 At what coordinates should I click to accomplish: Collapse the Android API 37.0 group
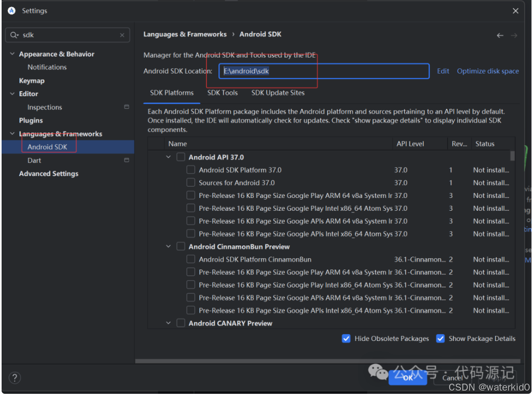[168, 157]
